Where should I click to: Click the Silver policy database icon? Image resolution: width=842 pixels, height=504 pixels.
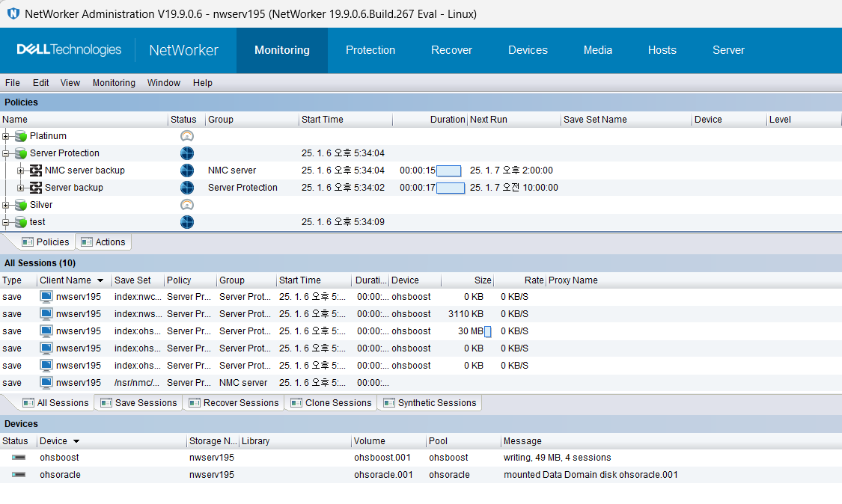point(21,204)
